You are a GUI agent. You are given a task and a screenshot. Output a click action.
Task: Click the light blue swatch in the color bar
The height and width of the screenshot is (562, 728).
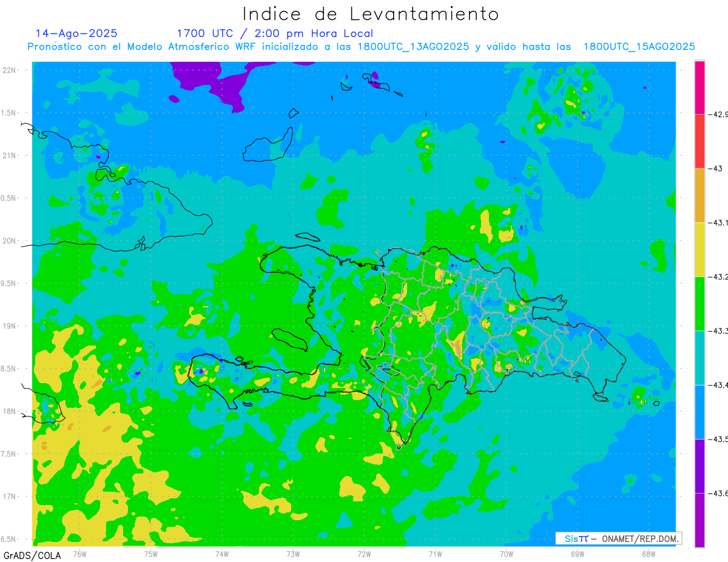(x=699, y=412)
